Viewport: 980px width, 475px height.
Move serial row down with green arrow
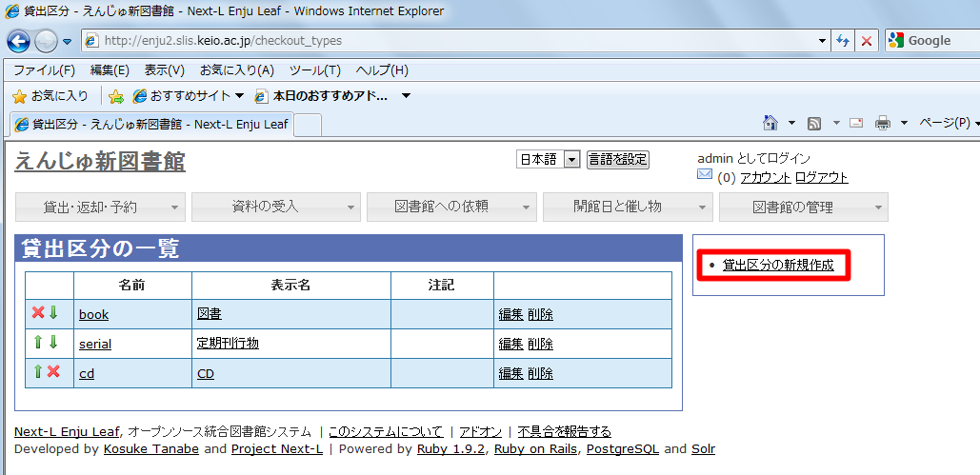pyautogui.click(x=53, y=342)
